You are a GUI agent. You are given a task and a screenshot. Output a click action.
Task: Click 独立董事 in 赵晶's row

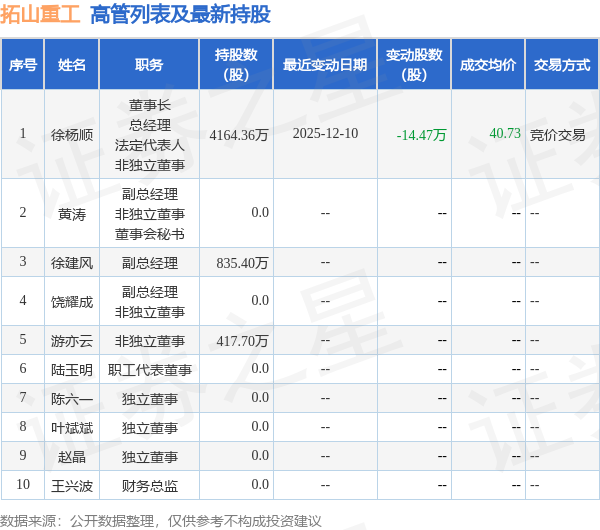tap(149, 457)
